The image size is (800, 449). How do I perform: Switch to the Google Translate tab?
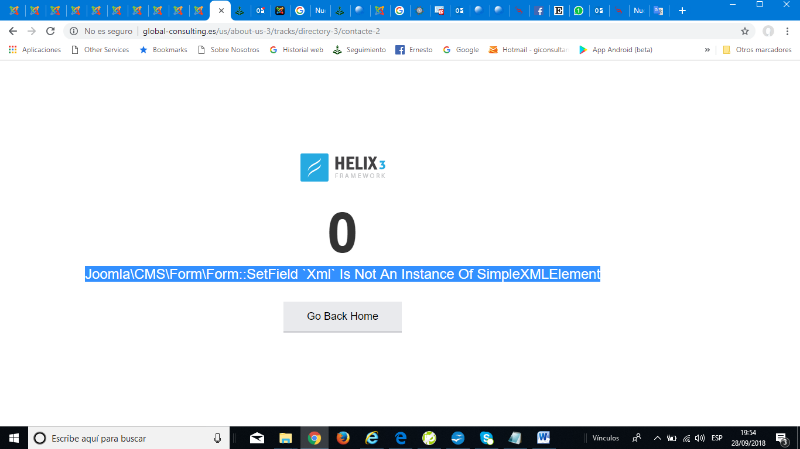[x=659, y=10]
